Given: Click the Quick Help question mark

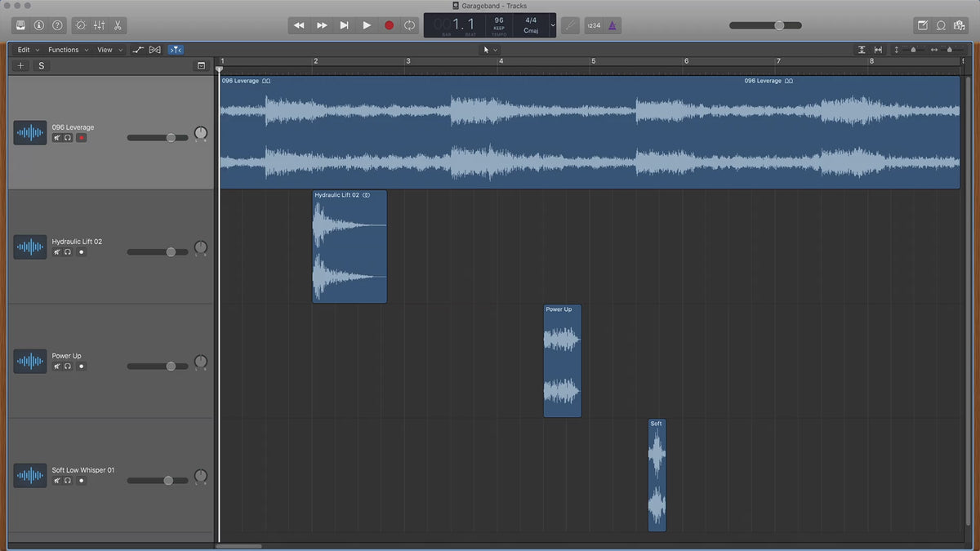Looking at the screenshot, I should pos(57,25).
